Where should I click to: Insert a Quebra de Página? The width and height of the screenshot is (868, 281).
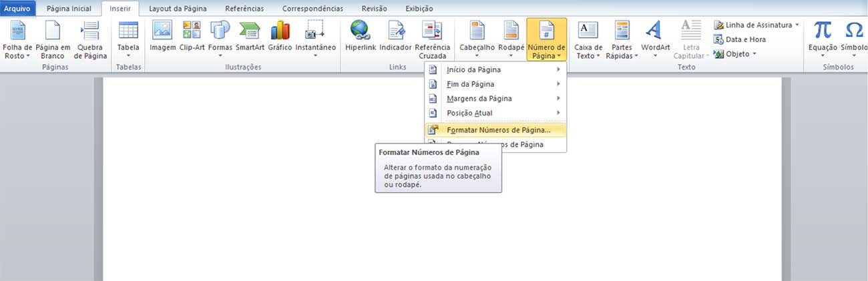(x=90, y=39)
